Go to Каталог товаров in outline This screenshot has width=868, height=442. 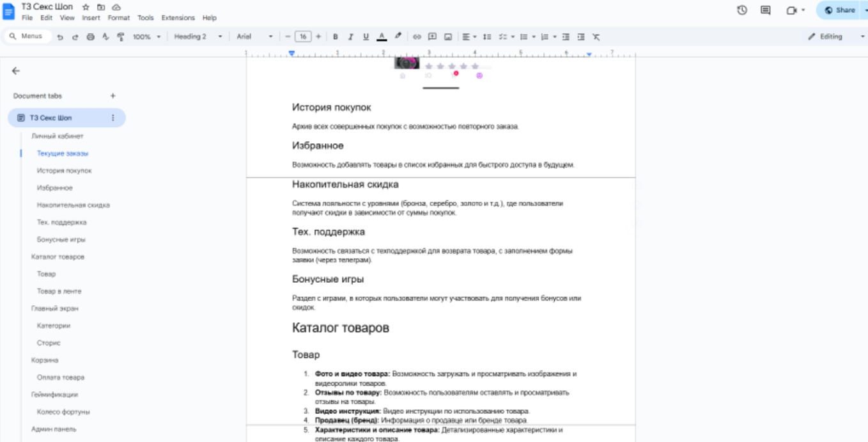tap(58, 257)
